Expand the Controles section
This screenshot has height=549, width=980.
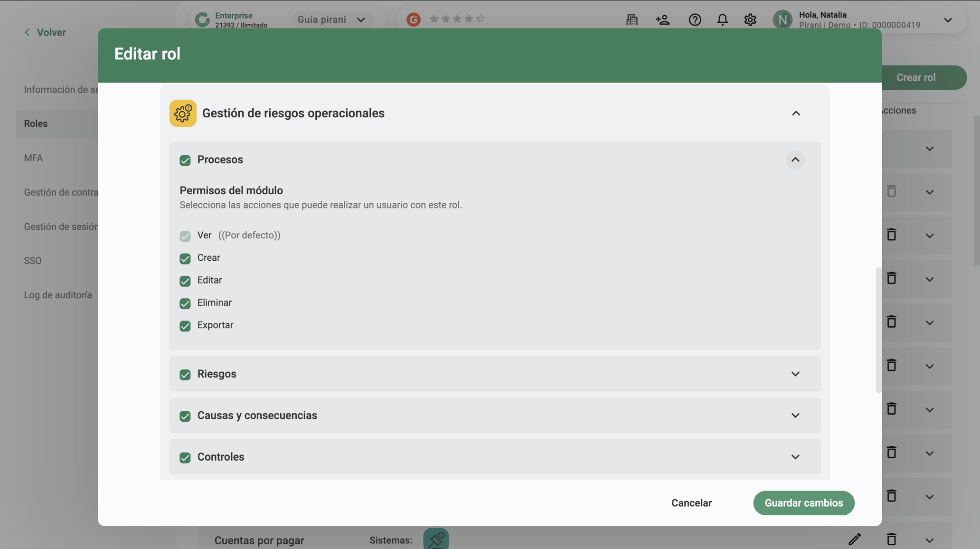[x=795, y=456]
